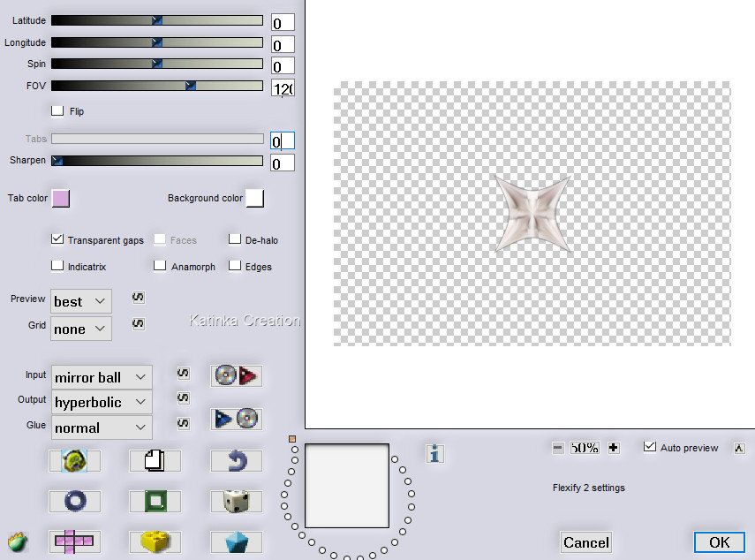
Task: Click the load settings disc-and-red-arrow button
Action: (x=237, y=375)
